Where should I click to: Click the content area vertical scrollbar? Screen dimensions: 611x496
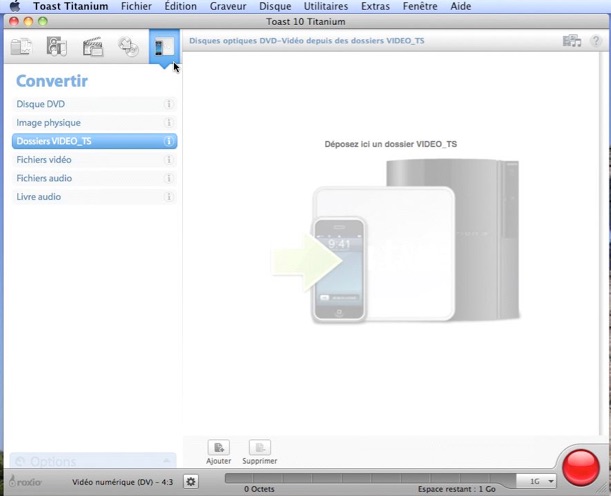pos(603,243)
